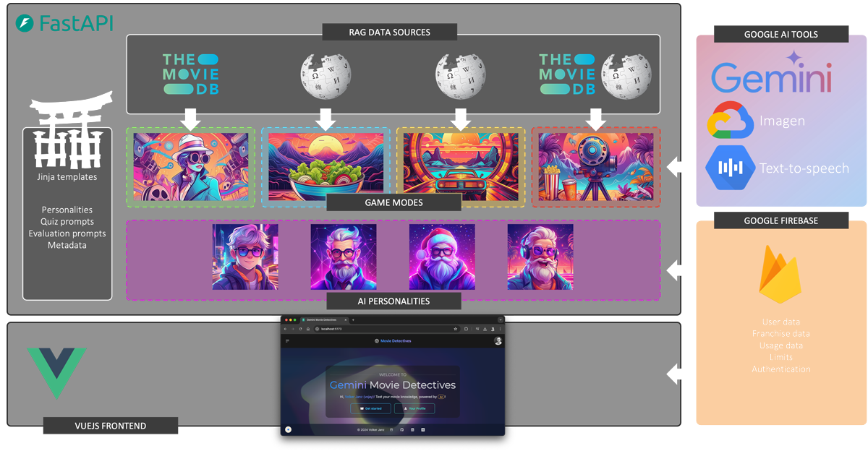The height and width of the screenshot is (451, 868).
Task: Click the Metadata text in the Jinja panel
Action: pos(67,245)
